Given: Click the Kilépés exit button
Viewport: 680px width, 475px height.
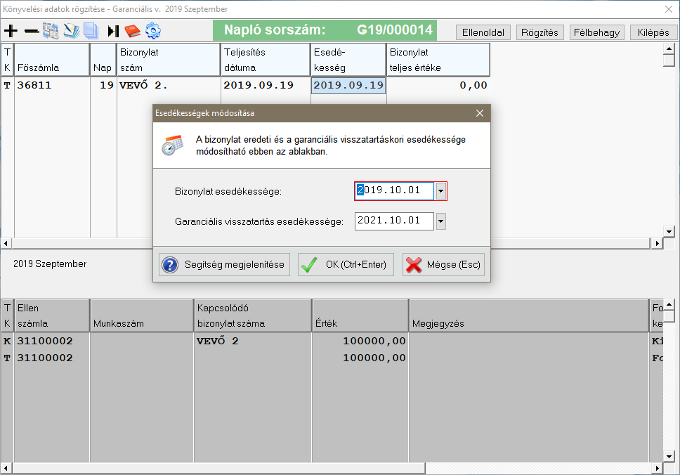Looking at the screenshot, I should (650, 32).
